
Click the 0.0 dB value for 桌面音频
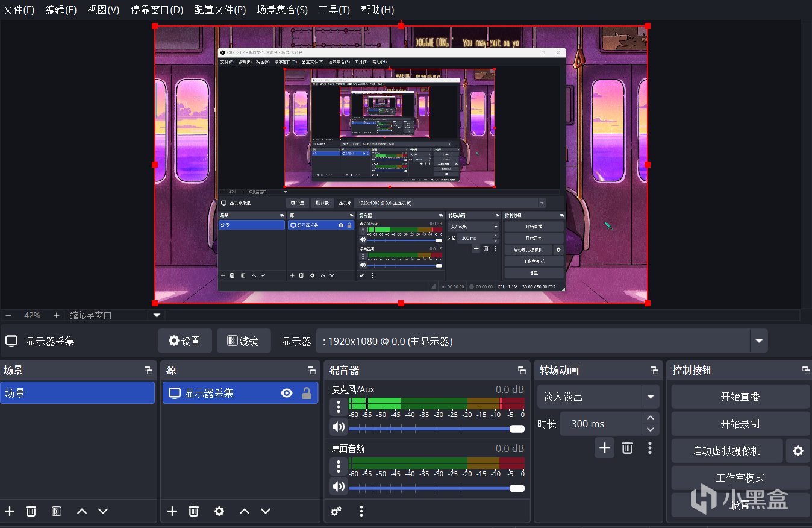[x=510, y=448]
